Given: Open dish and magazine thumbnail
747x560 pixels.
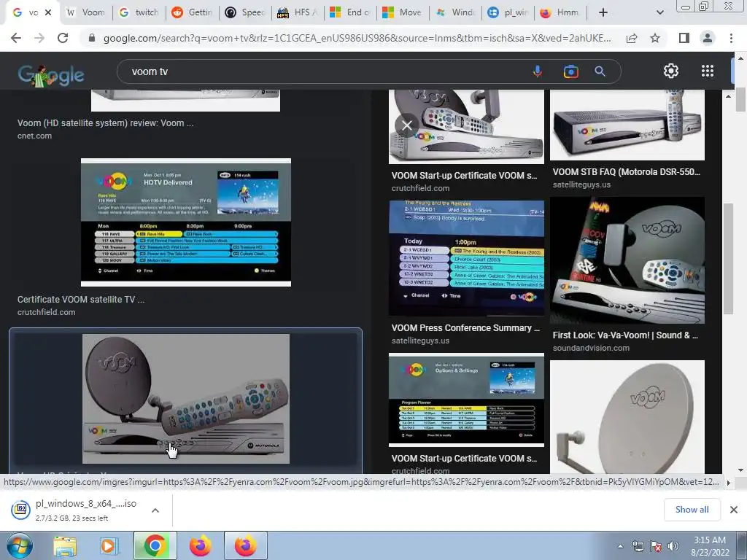Looking at the screenshot, I should pyautogui.click(x=627, y=260).
